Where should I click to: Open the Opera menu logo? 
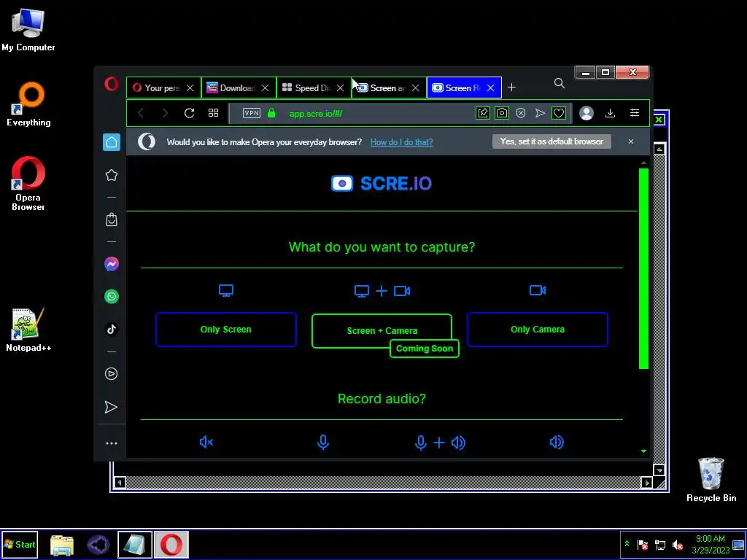[x=112, y=85]
